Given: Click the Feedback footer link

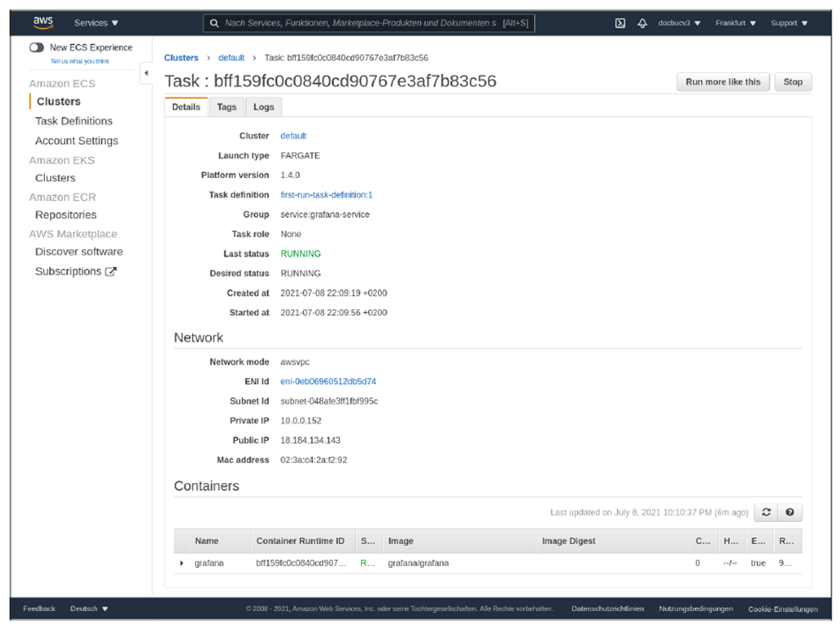Looking at the screenshot, I should [39, 609].
